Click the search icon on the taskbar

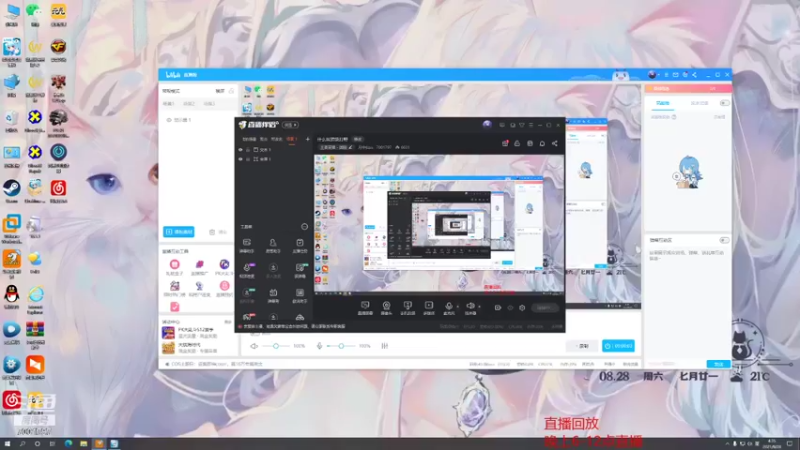(22, 444)
